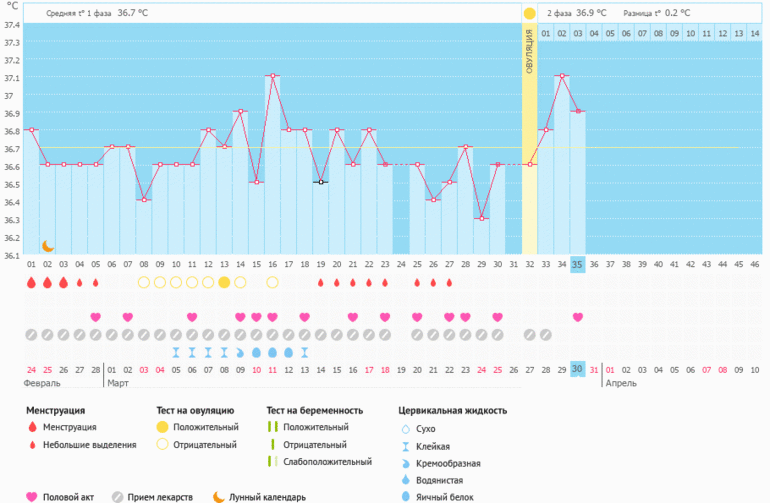The width and height of the screenshot is (770, 503).
Task: Select the filled positive ovulation test on cycle day 13
Action: pos(224,283)
